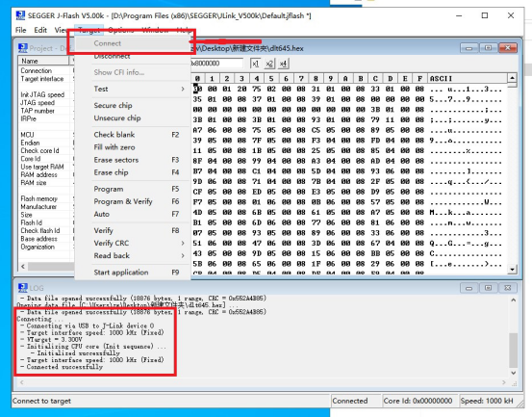Set hex view to x1 width
This screenshot has width=532, height=417.
tap(256, 64)
